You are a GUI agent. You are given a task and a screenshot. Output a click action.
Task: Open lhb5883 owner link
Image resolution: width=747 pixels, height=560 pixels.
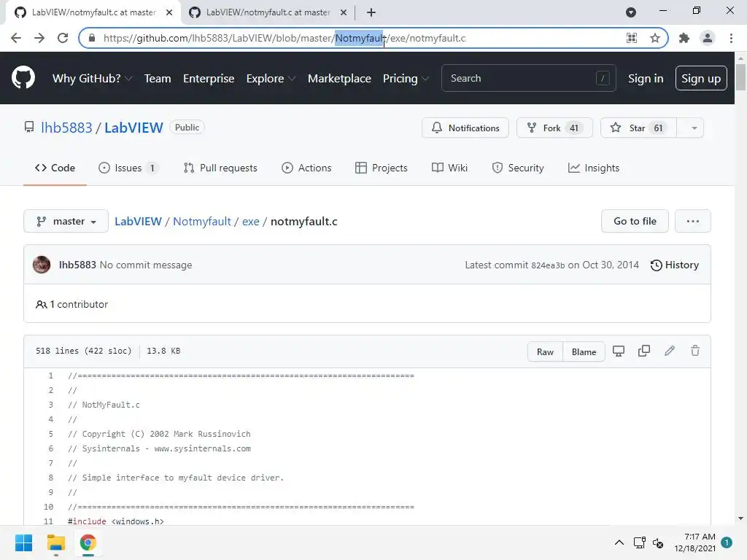(x=66, y=128)
